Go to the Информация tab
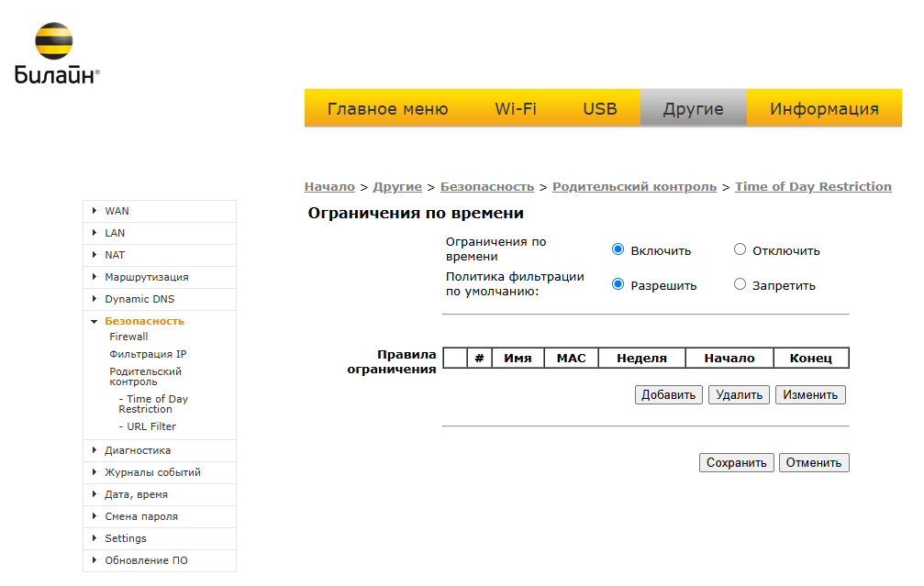This screenshot has height=586, width=924. pyautogui.click(x=824, y=109)
